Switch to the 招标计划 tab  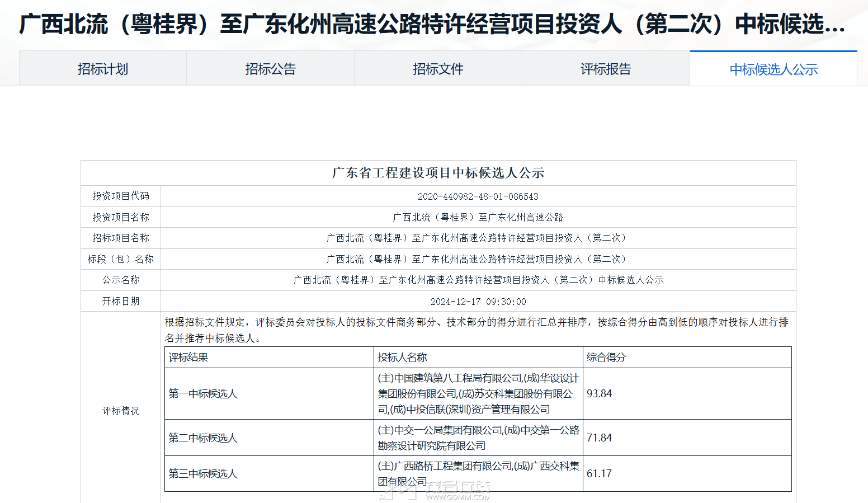(x=103, y=69)
